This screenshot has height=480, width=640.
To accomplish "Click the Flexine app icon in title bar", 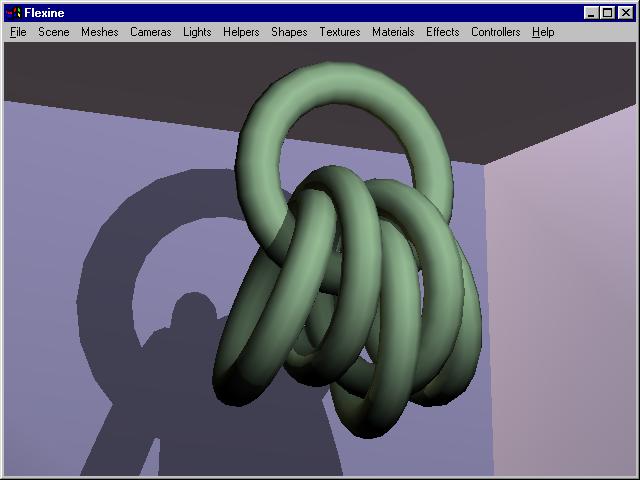I will click(13, 13).
